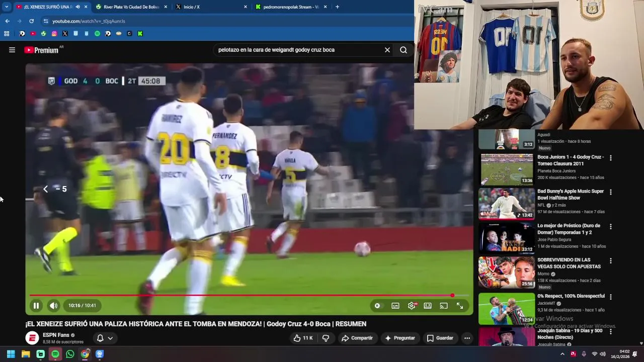Open a new browser tab
The width and height of the screenshot is (644, 362).
coord(337,7)
